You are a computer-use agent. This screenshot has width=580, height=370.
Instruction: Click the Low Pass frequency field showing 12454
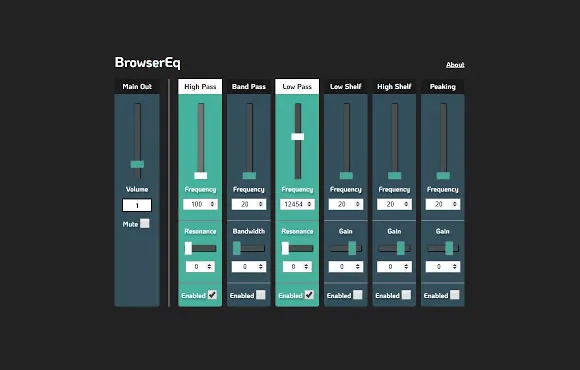click(297, 204)
